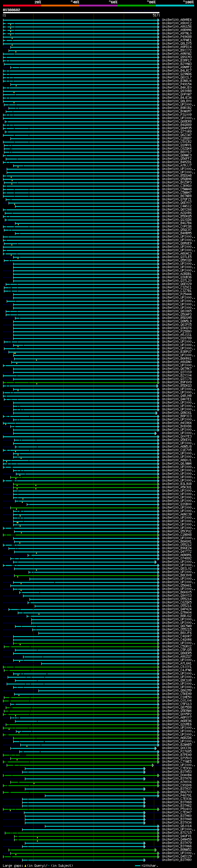Click the =100char. scale legend
The image size is (197, 868).
tap(147, 866)
